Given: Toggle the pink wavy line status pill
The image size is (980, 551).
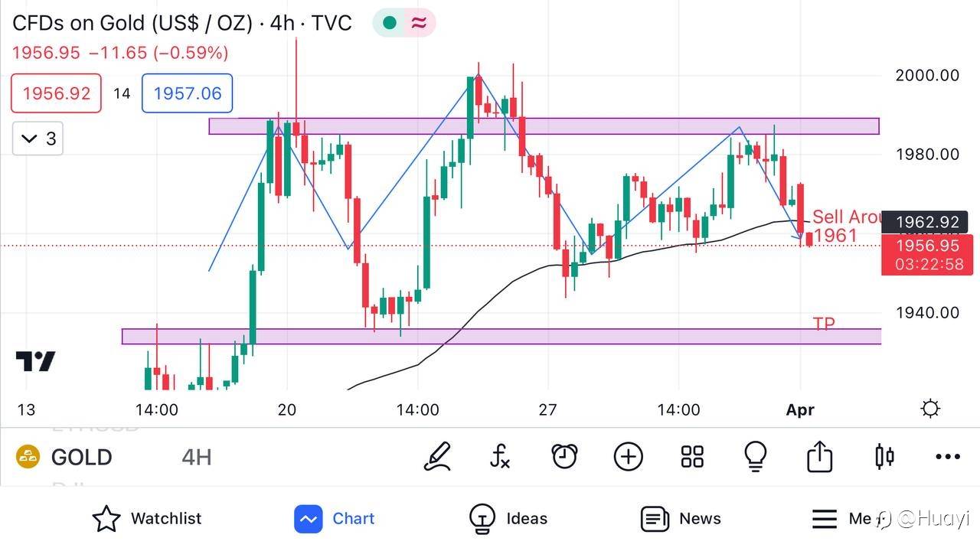Looking at the screenshot, I should 419,23.
